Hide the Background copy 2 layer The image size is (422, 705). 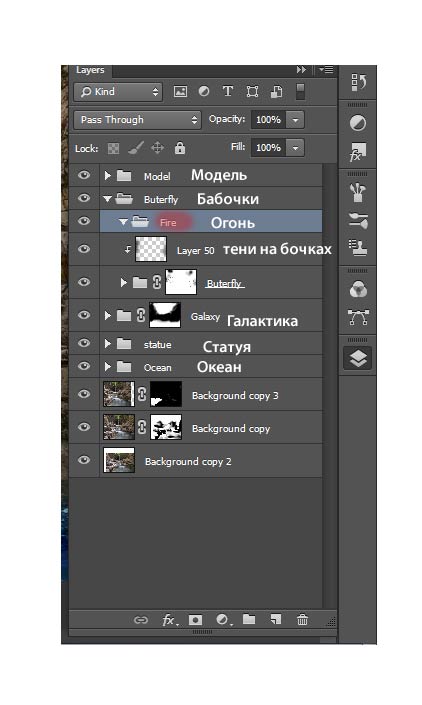click(x=84, y=460)
